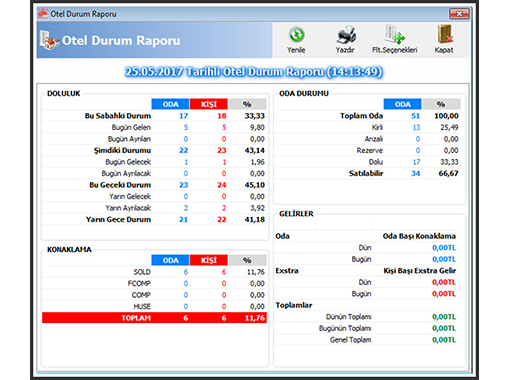
Task: Select the Bu Geceki Durum row label
Action: click(120, 185)
